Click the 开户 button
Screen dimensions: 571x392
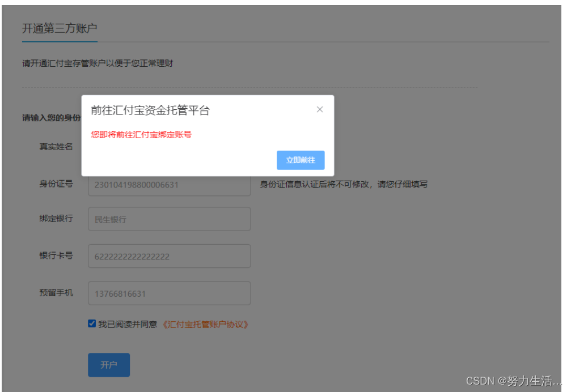point(109,365)
